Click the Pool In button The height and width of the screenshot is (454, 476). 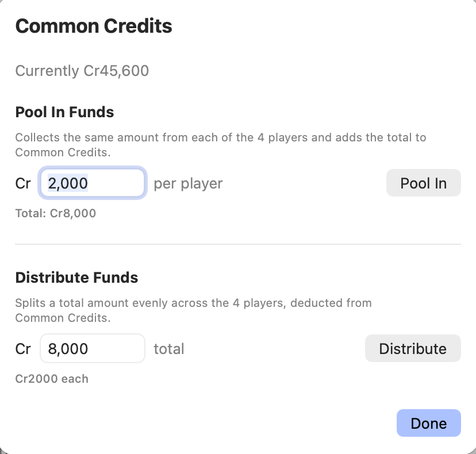[424, 183]
